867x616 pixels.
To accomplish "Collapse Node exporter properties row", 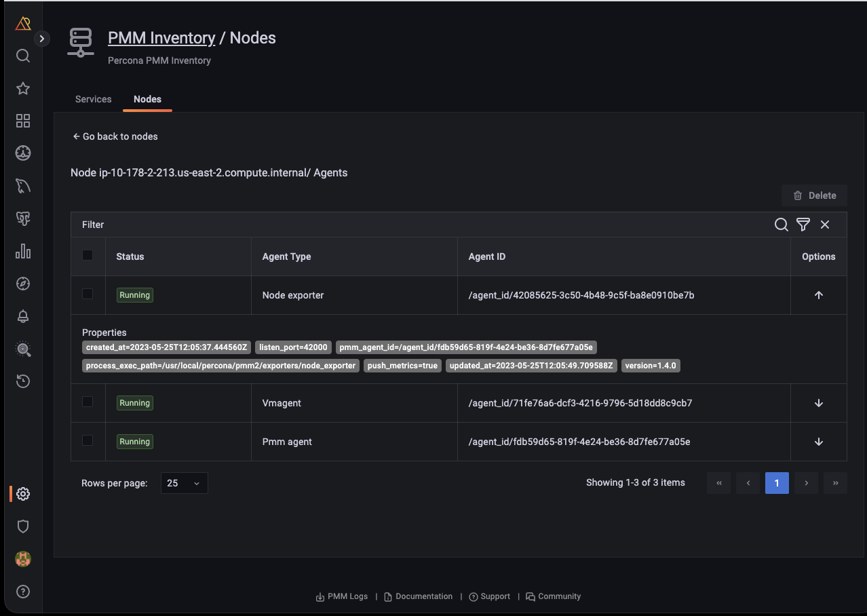I will (x=818, y=295).
